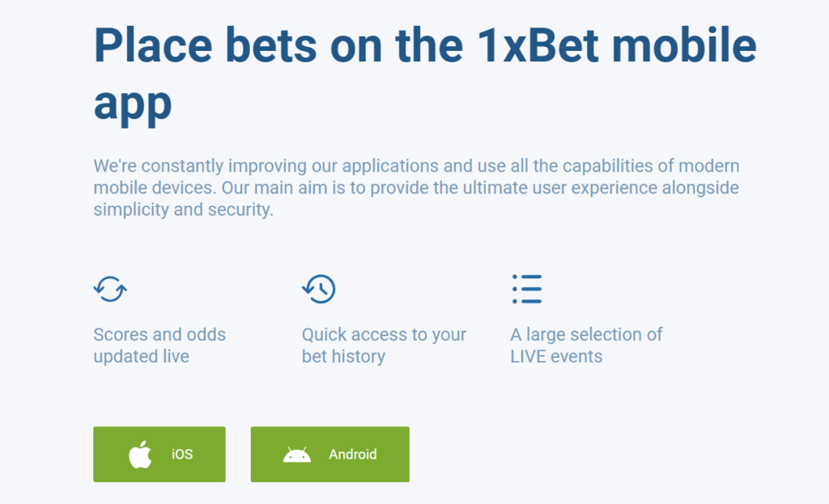Viewport: 829px width, 504px height.
Task: Click the LIVE events list icon
Action: (x=526, y=289)
